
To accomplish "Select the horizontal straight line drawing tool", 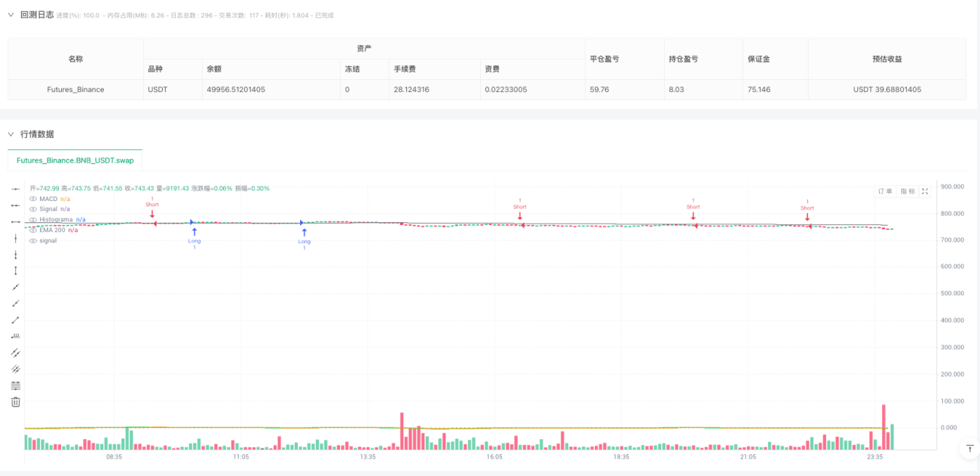I will (x=15, y=189).
